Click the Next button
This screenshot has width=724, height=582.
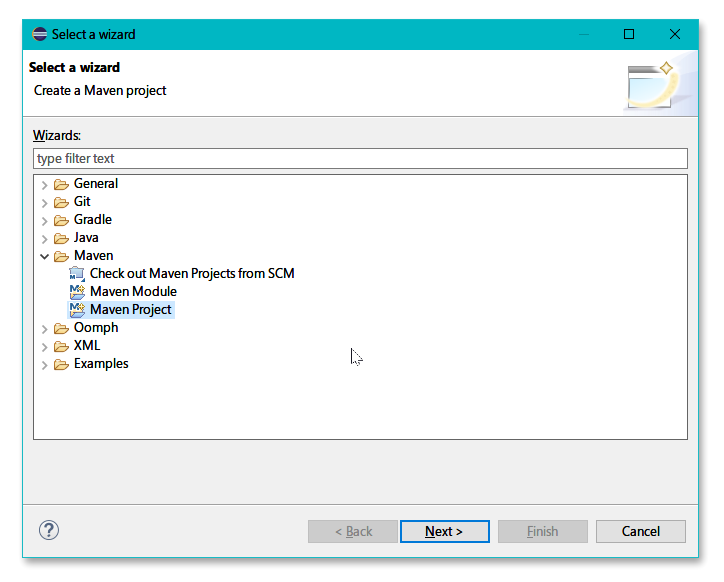pyautogui.click(x=445, y=532)
